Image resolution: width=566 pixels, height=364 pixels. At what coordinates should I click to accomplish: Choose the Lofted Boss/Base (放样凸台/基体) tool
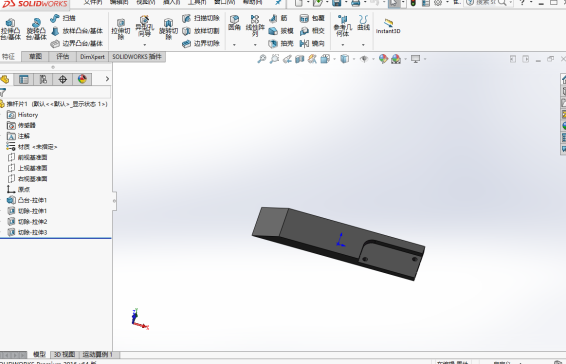pos(77,31)
